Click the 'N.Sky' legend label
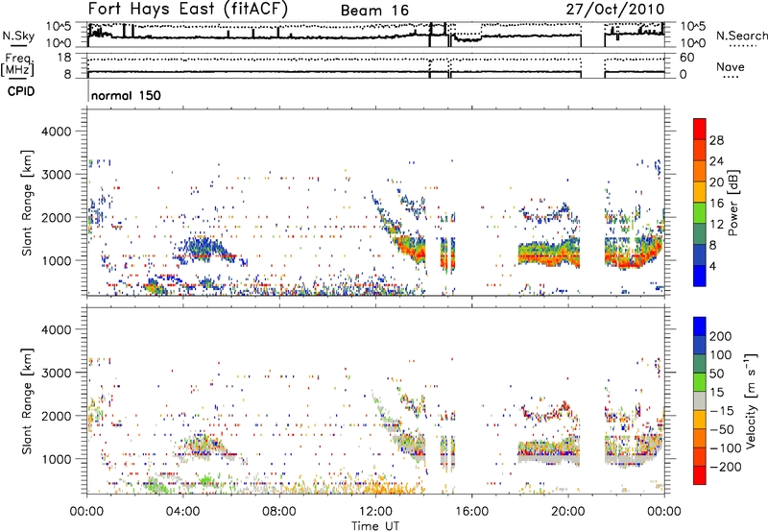 [18, 36]
